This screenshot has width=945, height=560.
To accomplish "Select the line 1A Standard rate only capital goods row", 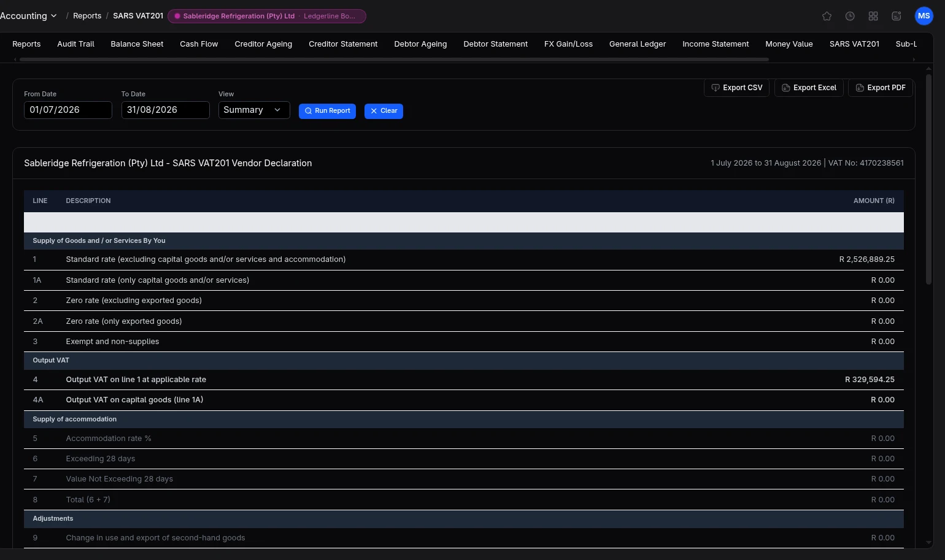I will [x=464, y=280].
